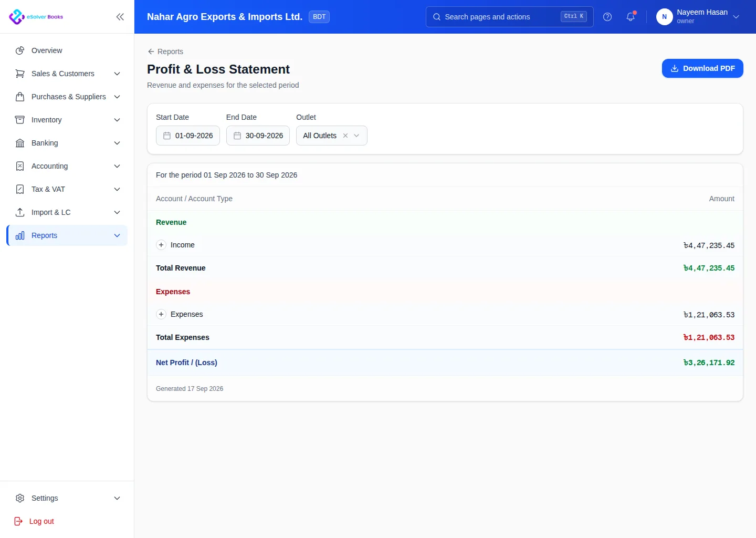Screen dimensions: 756x538
Task: Click the Download PDF button
Action: click(702, 68)
